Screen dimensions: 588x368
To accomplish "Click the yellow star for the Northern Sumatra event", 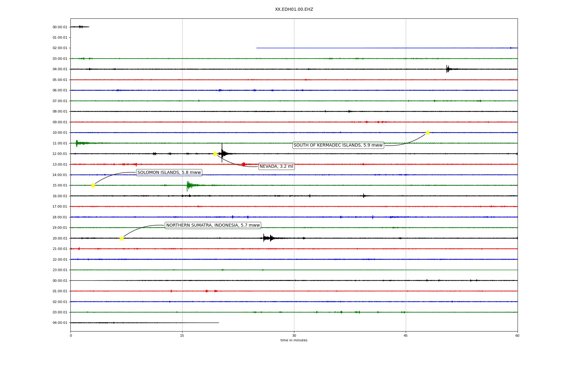I will (122, 238).
